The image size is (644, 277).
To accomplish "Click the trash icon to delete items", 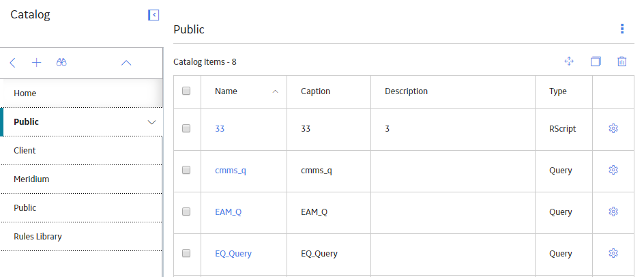I will point(621,61).
